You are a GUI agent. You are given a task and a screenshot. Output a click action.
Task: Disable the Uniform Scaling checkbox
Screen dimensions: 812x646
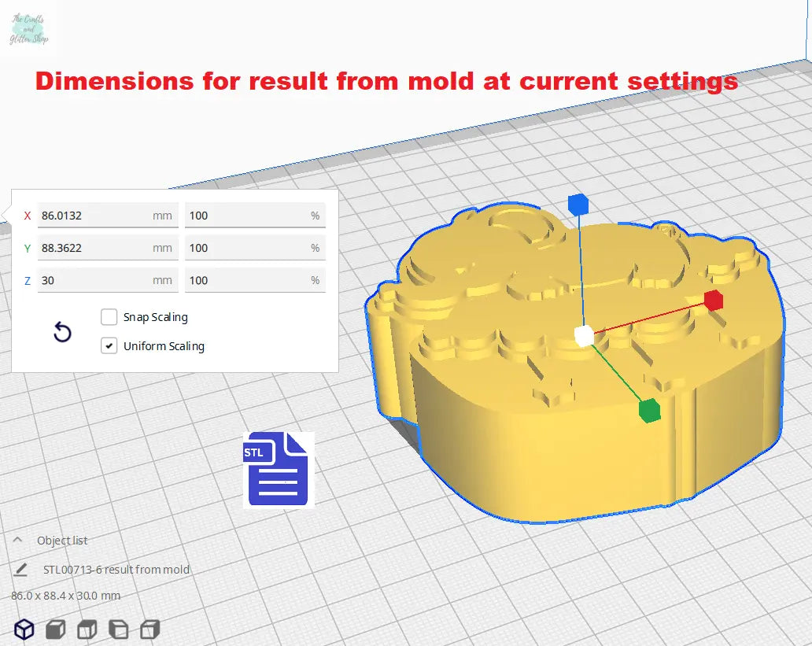109,345
